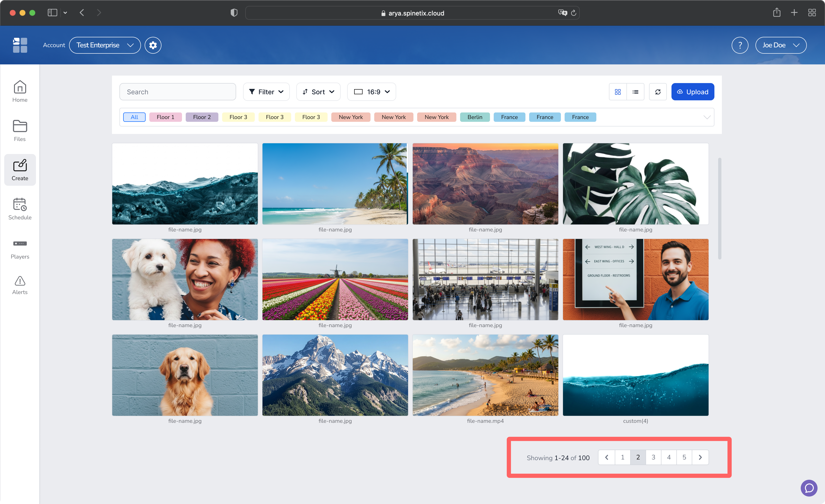Select the All tag filter
Viewport: 825px width, 504px height.
[134, 117]
